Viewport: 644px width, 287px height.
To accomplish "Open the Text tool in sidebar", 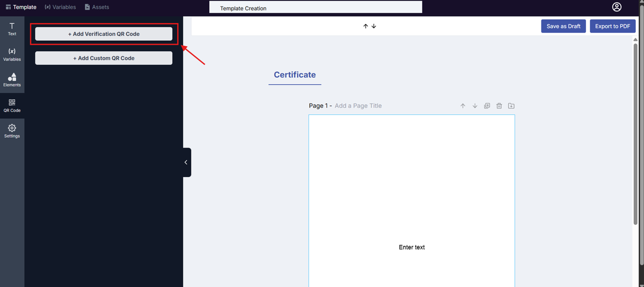I will (x=12, y=29).
